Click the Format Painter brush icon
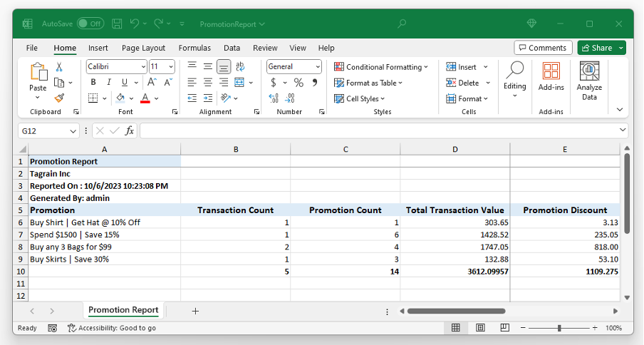 pos(59,98)
